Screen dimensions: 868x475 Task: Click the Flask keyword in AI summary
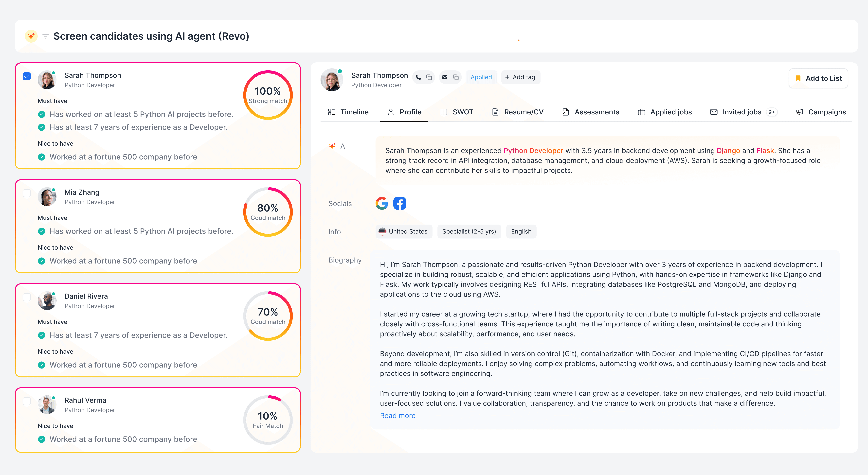click(765, 151)
